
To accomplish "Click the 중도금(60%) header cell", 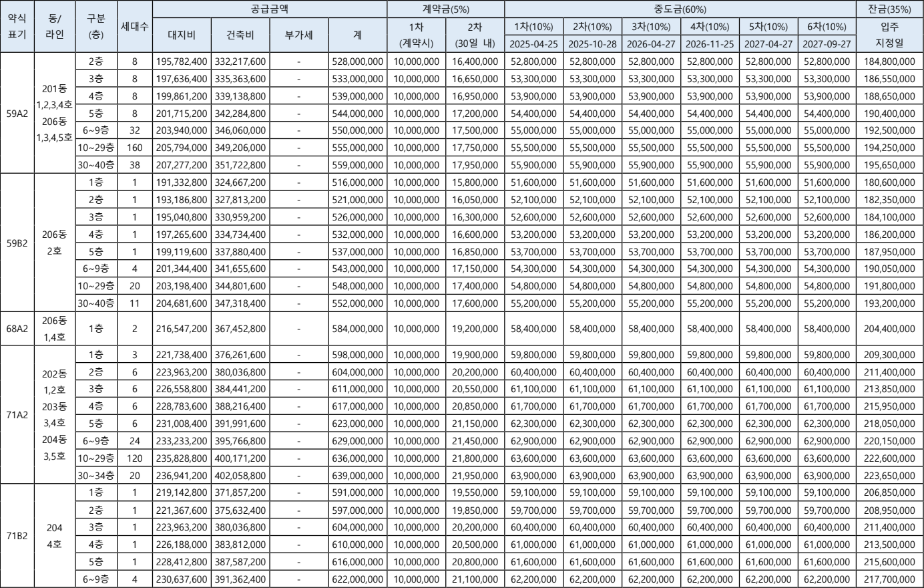I will [680, 9].
